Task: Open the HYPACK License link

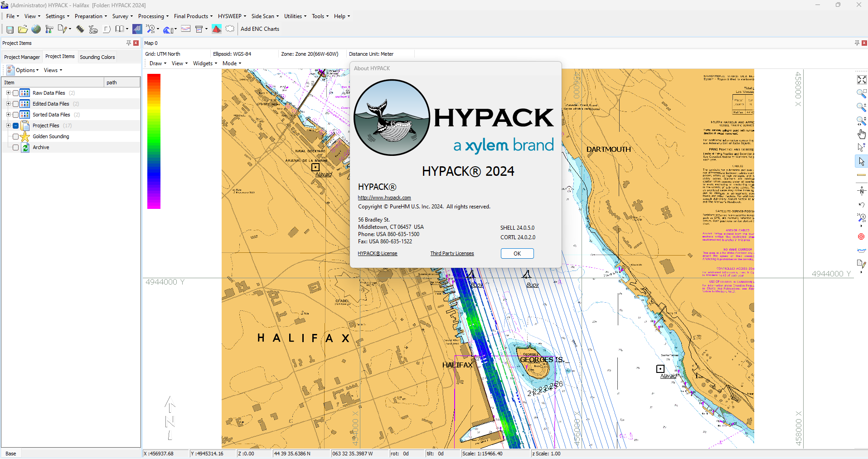Action: coord(378,253)
